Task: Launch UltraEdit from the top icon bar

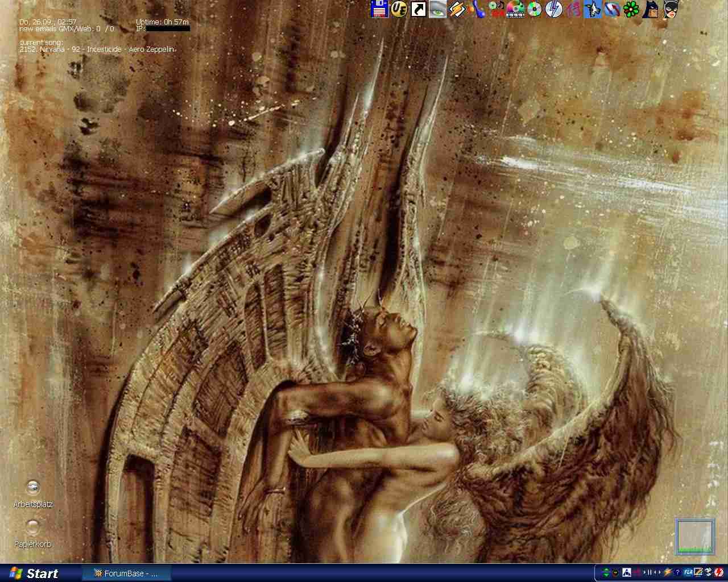Action: tap(399, 9)
